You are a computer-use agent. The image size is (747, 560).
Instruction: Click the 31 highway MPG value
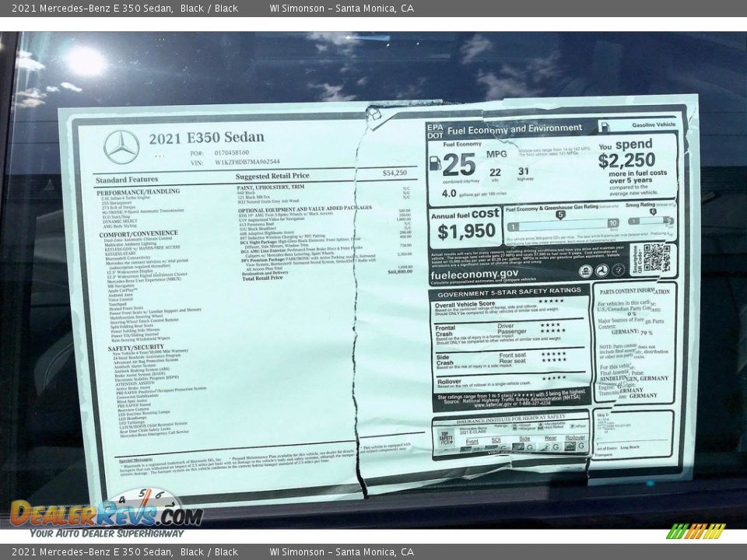524,171
